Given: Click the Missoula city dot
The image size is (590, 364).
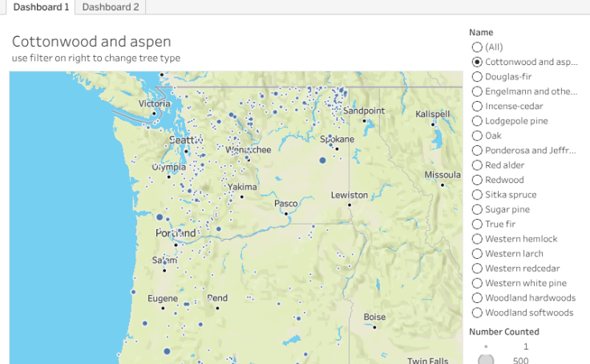Looking at the screenshot, I should [442, 185].
